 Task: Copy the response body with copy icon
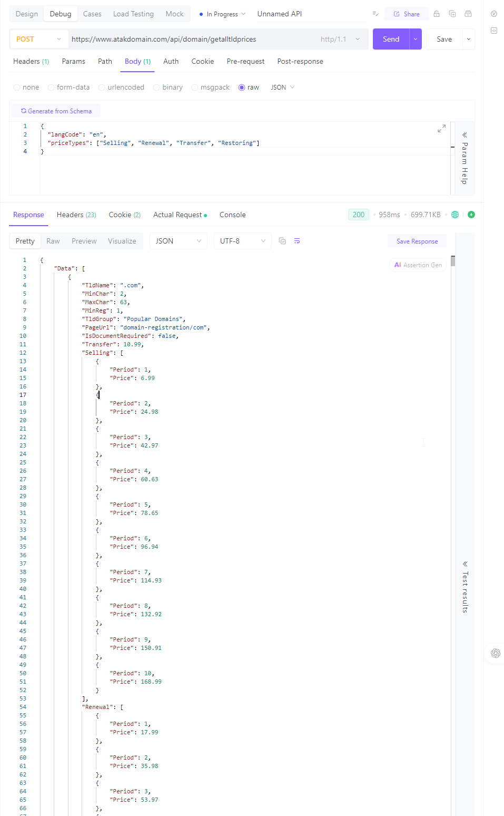click(x=282, y=241)
